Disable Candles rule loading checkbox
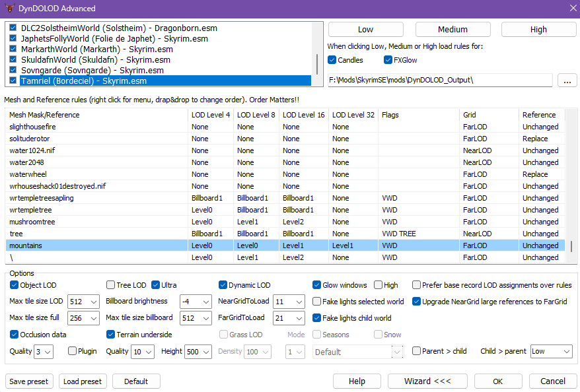The image size is (580, 392). (332, 60)
